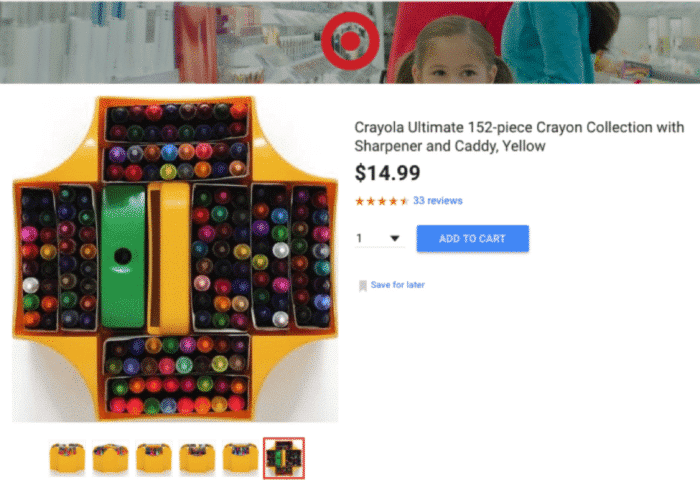Screen dimensions: 700x480
Task: Open the quantity dropdown arrow
Action: pyautogui.click(x=395, y=238)
